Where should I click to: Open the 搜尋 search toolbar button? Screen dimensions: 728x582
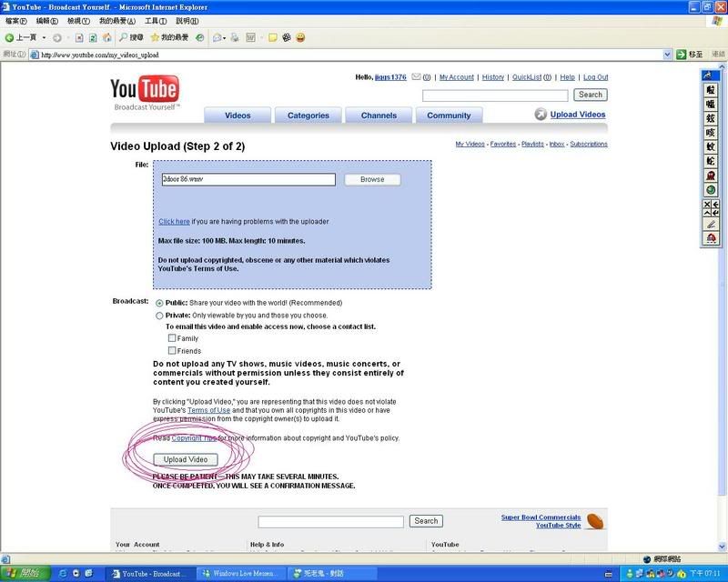pos(131,37)
